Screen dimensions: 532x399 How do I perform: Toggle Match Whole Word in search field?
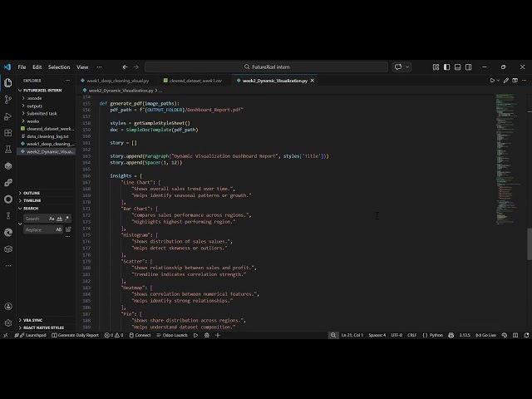pos(59,219)
